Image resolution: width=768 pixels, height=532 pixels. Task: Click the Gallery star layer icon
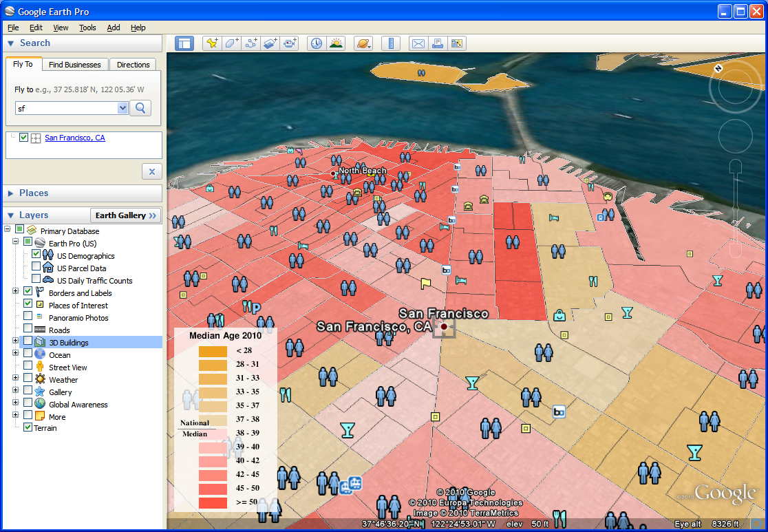coord(40,392)
